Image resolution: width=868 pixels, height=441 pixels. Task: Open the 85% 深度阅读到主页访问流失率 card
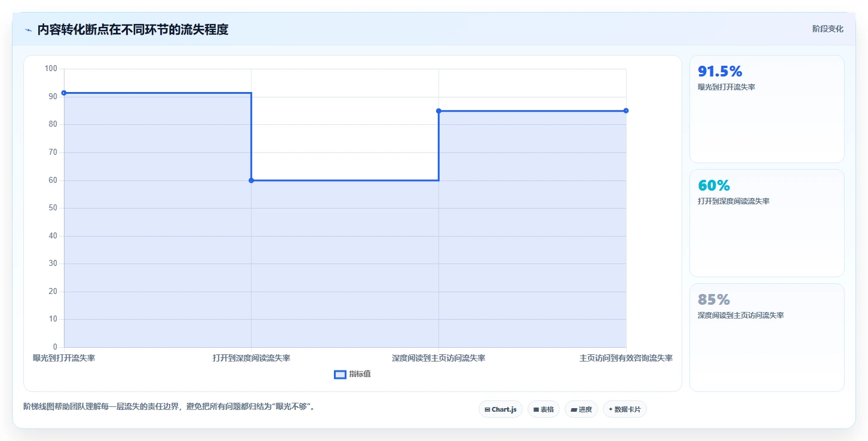point(766,337)
